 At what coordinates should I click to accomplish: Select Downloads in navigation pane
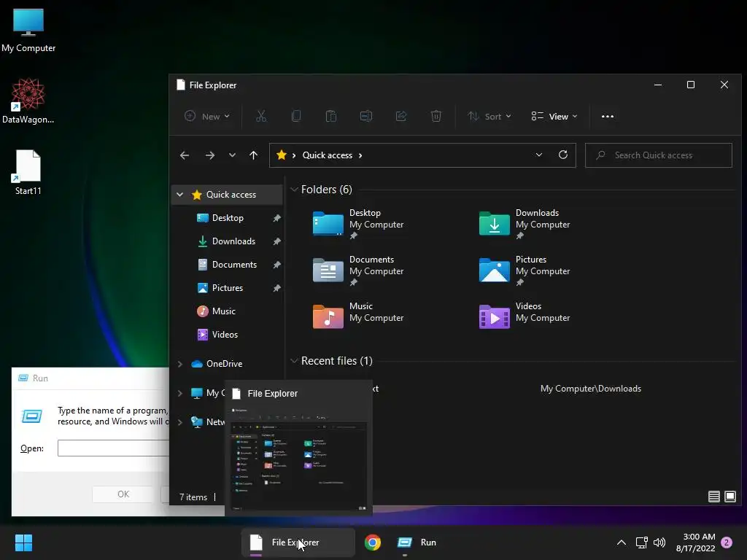point(233,241)
